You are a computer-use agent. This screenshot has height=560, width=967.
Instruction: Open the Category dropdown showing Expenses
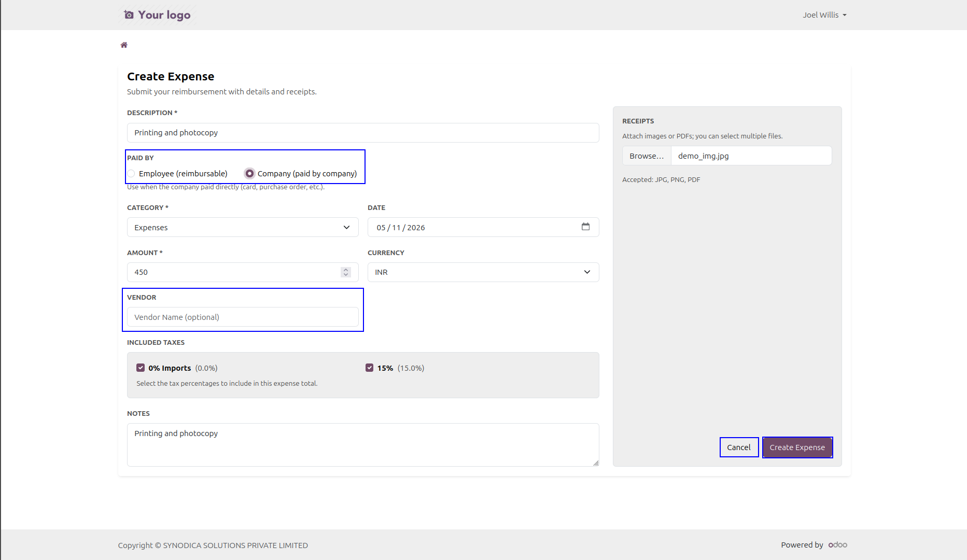coord(243,227)
